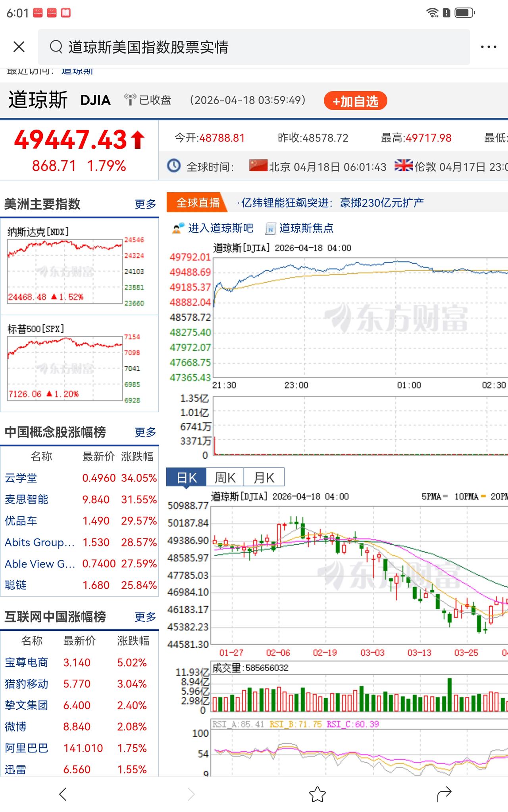Image resolution: width=508 pixels, height=812 pixels.
Task: Open 阿里巴巴 stock row
Action: click(x=79, y=748)
